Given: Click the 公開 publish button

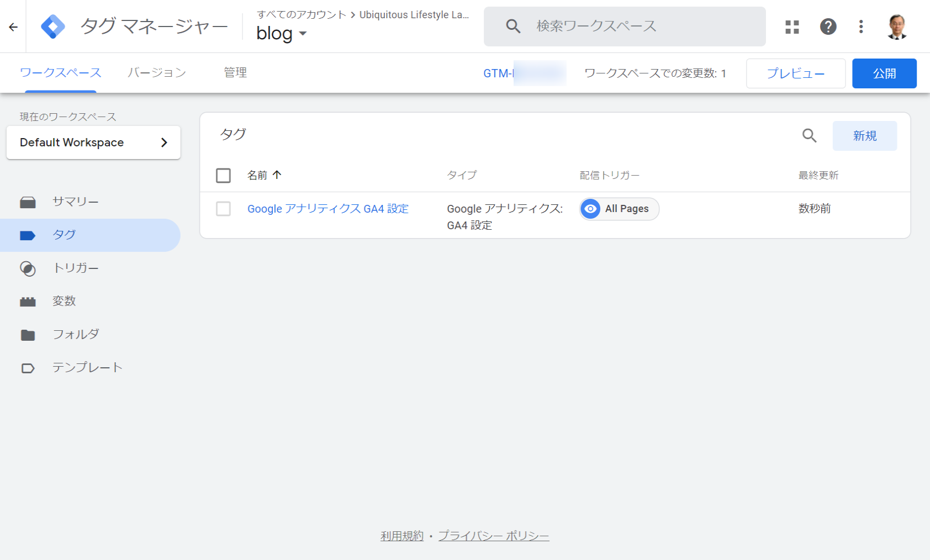Looking at the screenshot, I should (884, 73).
